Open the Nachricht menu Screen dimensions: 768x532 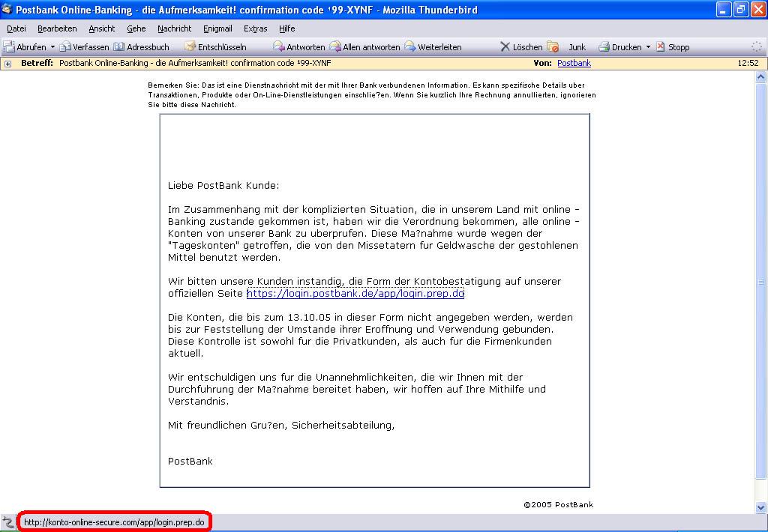coord(174,28)
